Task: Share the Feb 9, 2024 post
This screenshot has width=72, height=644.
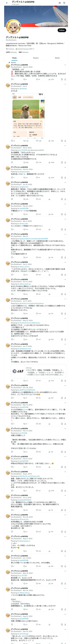Action: [x=65, y=162]
